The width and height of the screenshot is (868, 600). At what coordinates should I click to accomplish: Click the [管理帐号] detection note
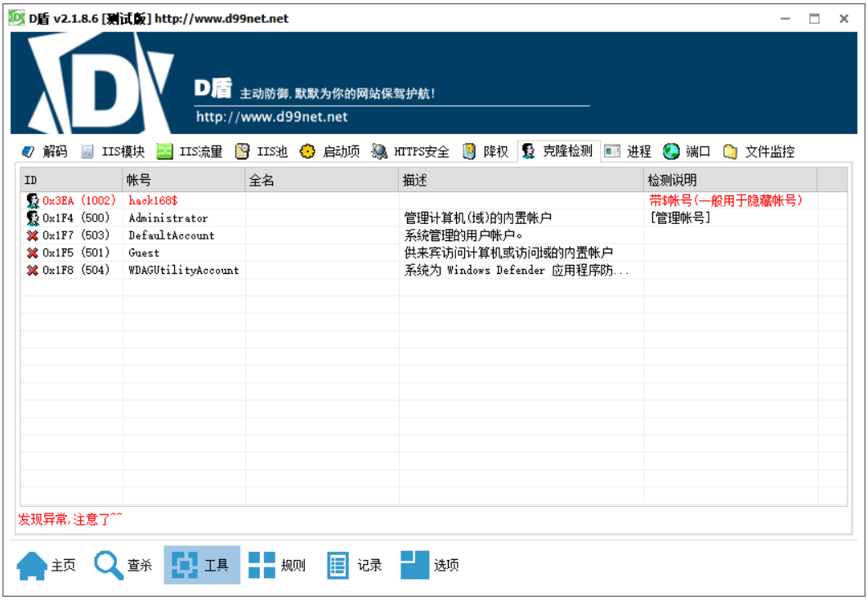click(680, 218)
